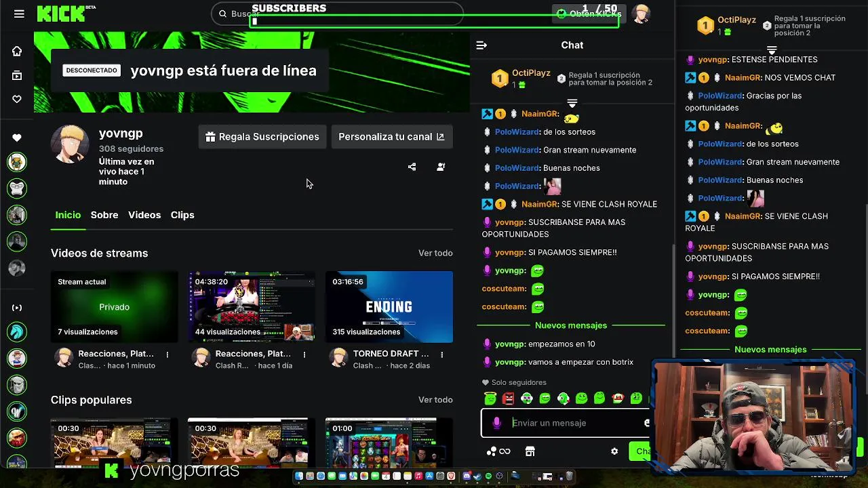The height and width of the screenshot is (488, 868).
Task: Click the green Chat send button
Action: [x=641, y=451]
